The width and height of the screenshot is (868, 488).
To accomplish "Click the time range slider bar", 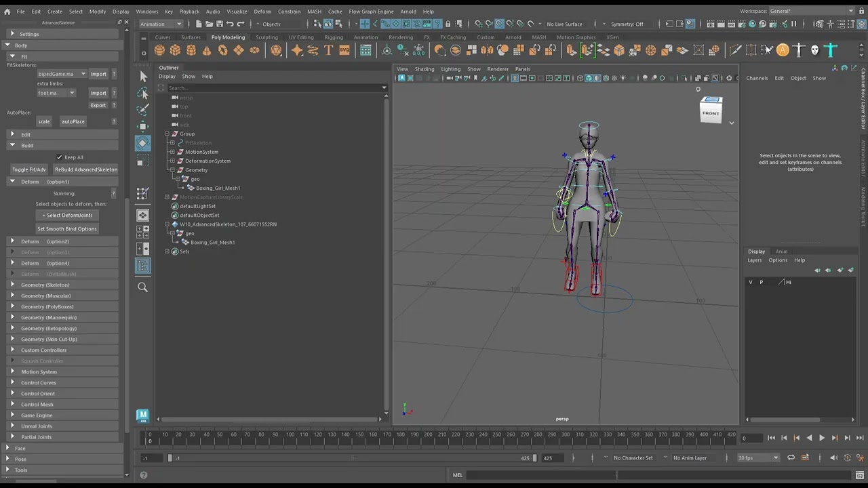I will click(352, 458).
